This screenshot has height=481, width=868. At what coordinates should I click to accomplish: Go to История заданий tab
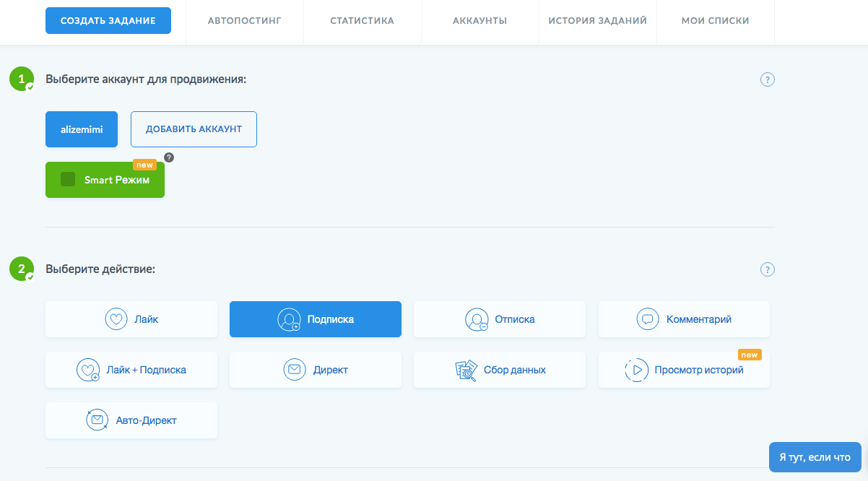pyautogui.click(x=597, y=21)
